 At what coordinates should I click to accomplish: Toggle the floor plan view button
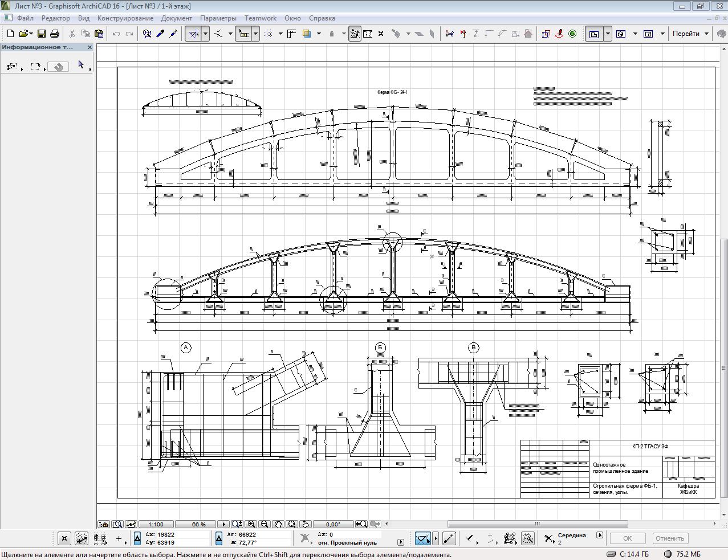[593, 34]
